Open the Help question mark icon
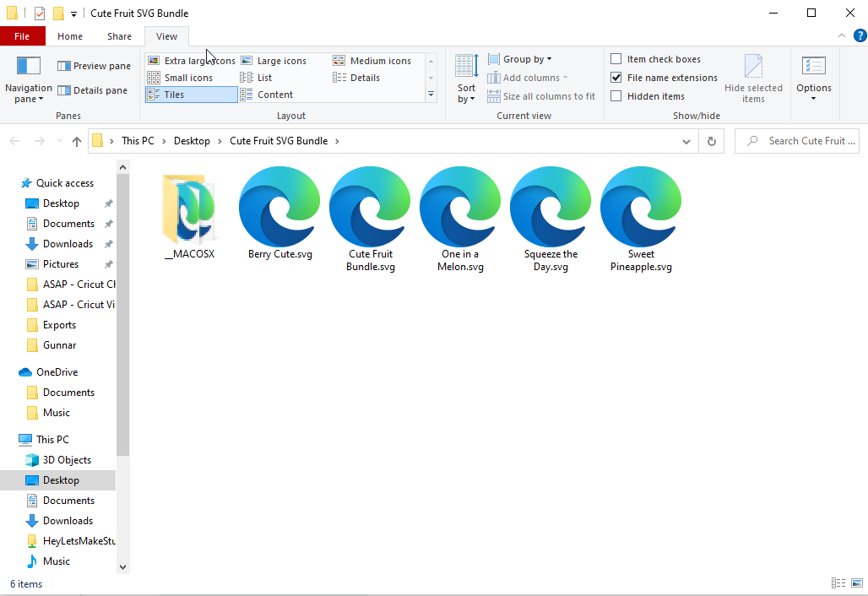Image resolution: width=868 pixels, height=596 pixels. click(x=860, y=36)
